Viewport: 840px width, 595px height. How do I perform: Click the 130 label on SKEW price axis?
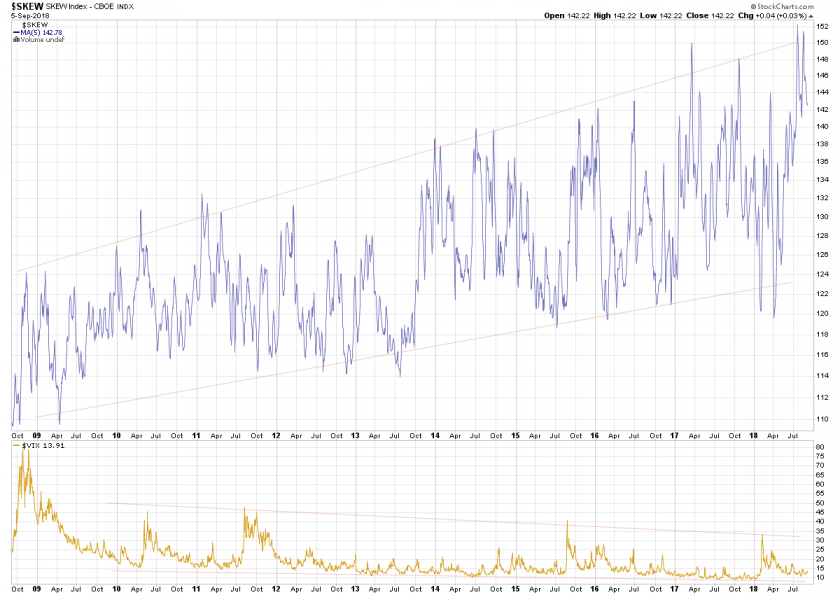tap(822, 216)
